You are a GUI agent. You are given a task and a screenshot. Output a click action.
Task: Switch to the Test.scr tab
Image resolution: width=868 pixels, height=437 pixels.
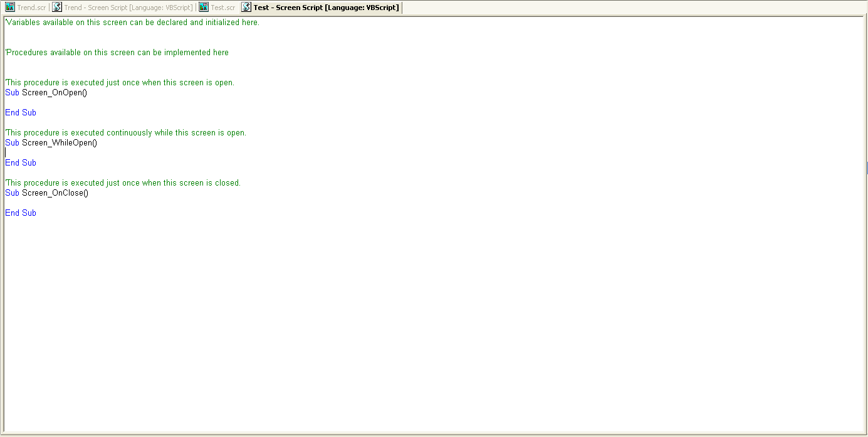(217, 8)
